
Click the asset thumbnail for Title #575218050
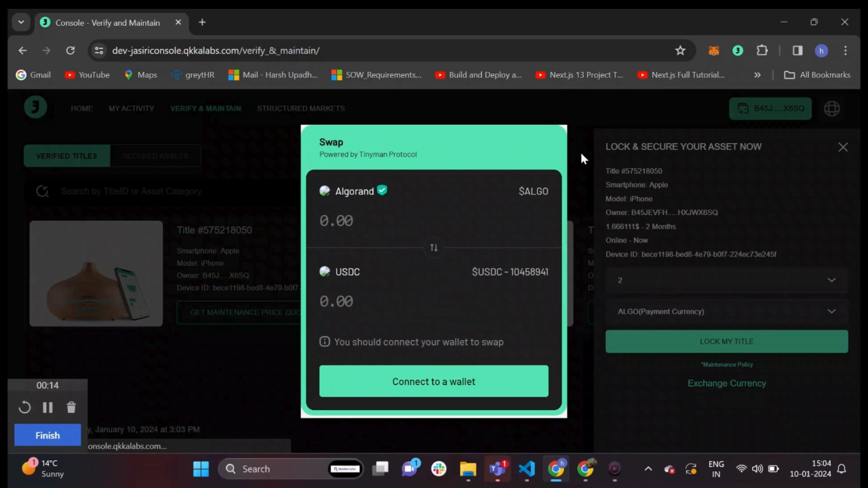point(96,273)
